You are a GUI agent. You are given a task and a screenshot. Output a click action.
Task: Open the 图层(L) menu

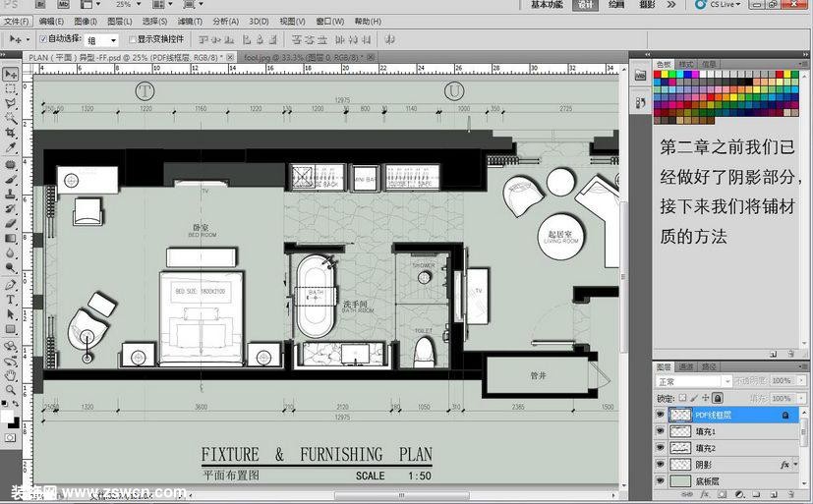[120, 22]
